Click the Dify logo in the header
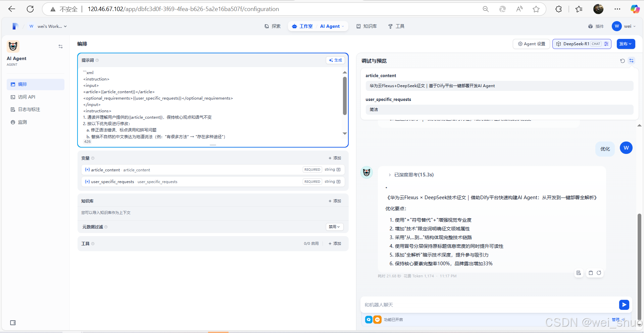 [15, 26]
